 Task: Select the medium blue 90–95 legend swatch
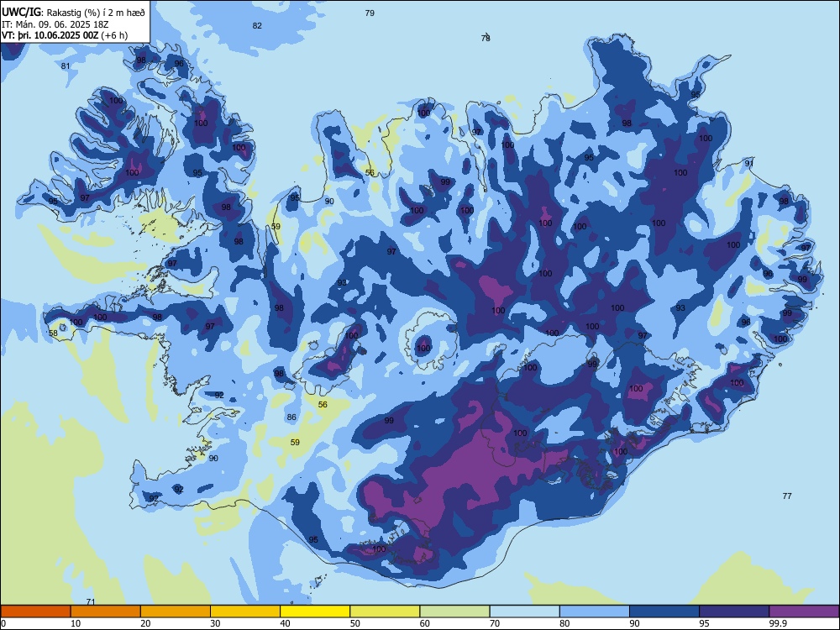click(664, 612)
